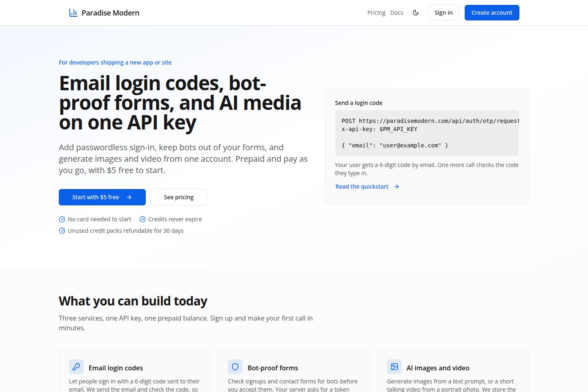This screenshot has width=588, height=392.
Task: Click the image icon on AI images card
Action: (x=394, y=367)
